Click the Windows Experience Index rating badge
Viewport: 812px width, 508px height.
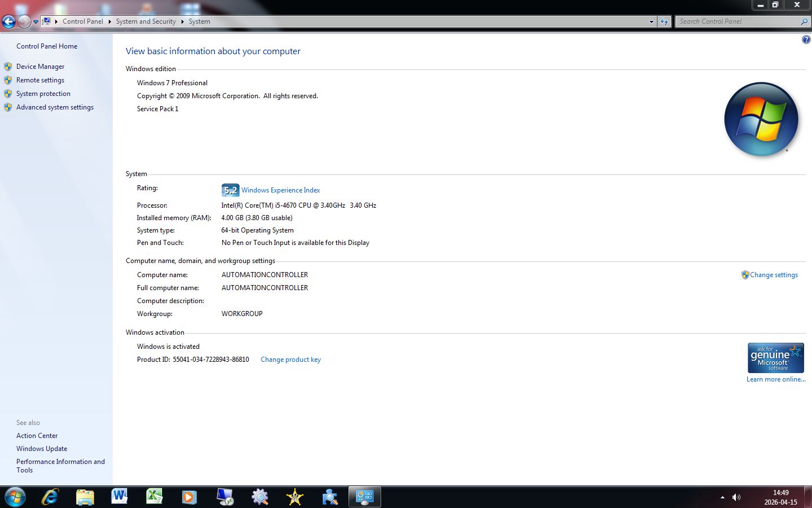pyautogui.click(x=231, y=190)
